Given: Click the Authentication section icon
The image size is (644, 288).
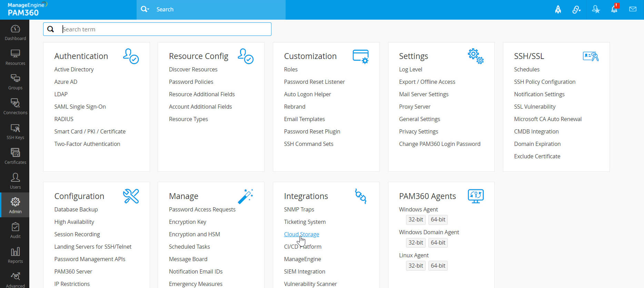Looking at the screenshot, I should point(131,56).
